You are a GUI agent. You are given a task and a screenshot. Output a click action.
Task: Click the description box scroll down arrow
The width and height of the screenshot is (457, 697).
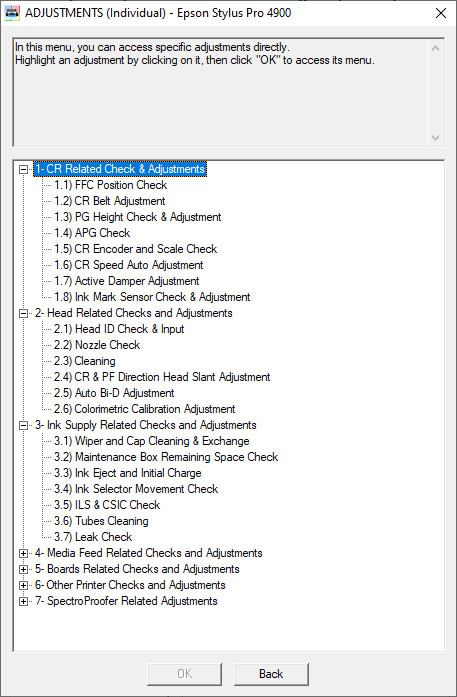(x=436, y=138)
